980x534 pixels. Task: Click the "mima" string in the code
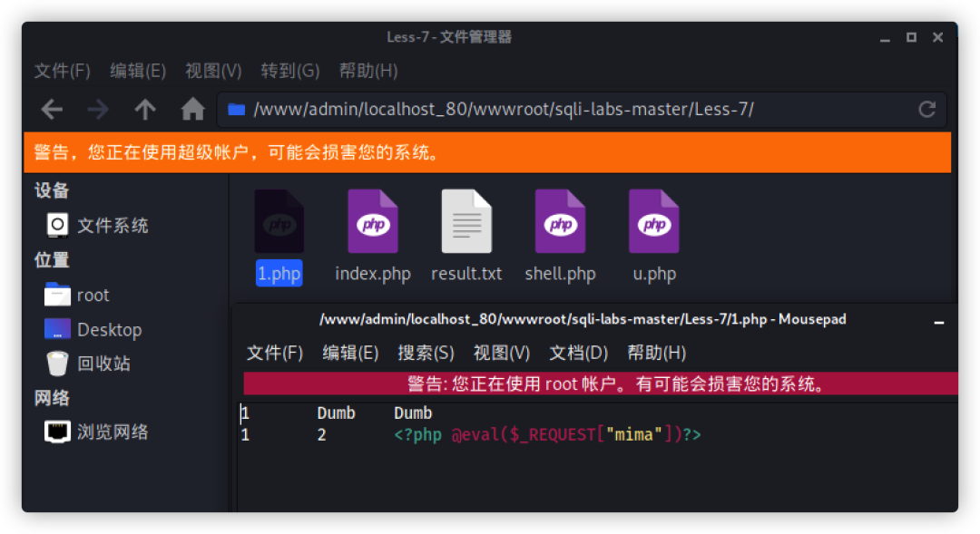633,434
